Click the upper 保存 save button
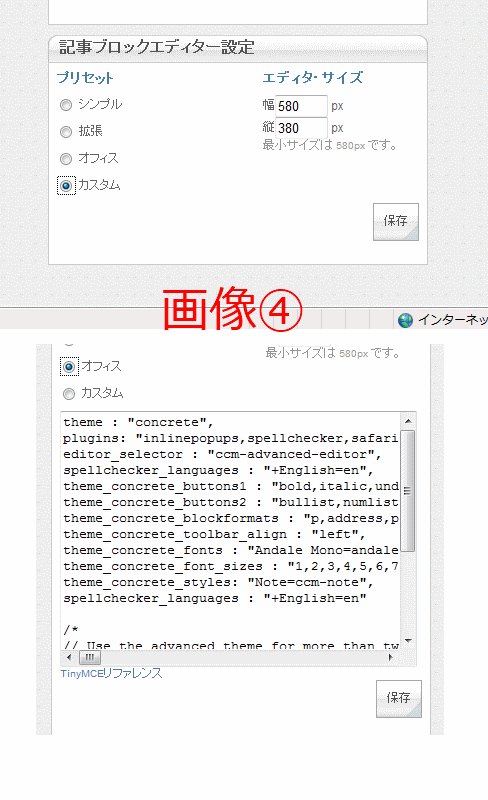The height and width of the screenshot is (800, 488). [x=396, y=221]
